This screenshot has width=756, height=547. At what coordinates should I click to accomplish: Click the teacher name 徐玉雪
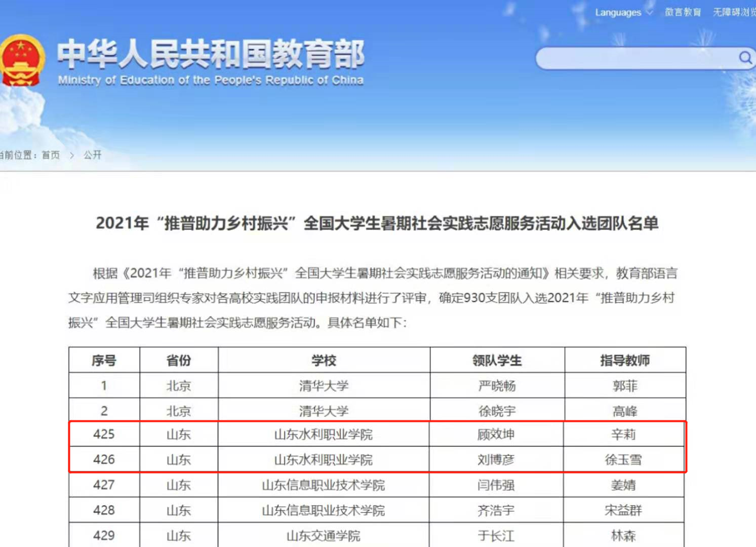623,460
